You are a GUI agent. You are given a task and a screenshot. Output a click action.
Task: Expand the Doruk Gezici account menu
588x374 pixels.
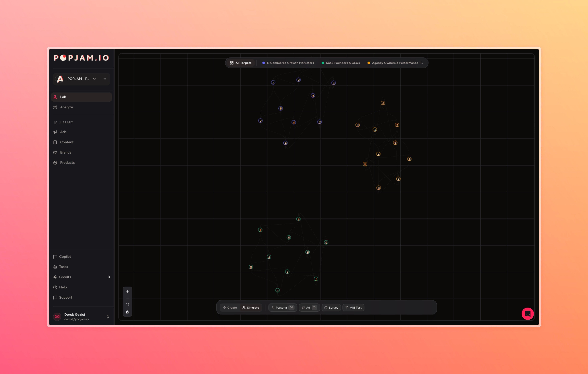tap(108, 317)
